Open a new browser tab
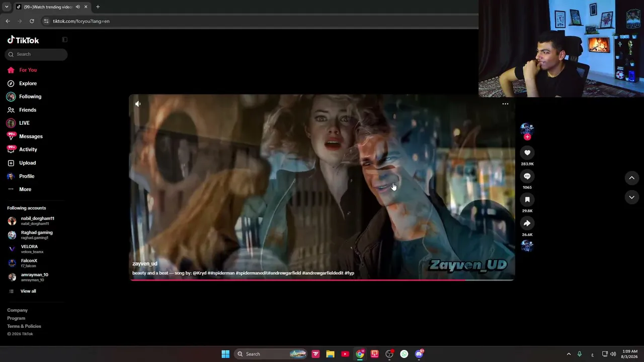Screen dimensions: 644x362 click(98, 7)
